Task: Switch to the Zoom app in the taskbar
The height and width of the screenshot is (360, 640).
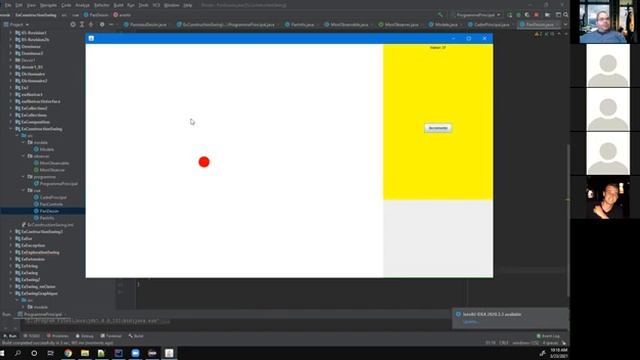Action: [136, 353]
